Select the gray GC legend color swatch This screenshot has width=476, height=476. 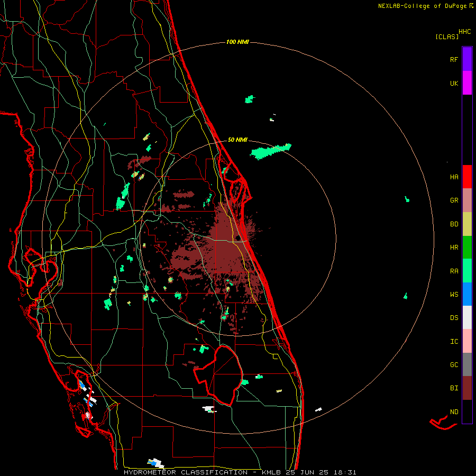[x=467, y=364]
